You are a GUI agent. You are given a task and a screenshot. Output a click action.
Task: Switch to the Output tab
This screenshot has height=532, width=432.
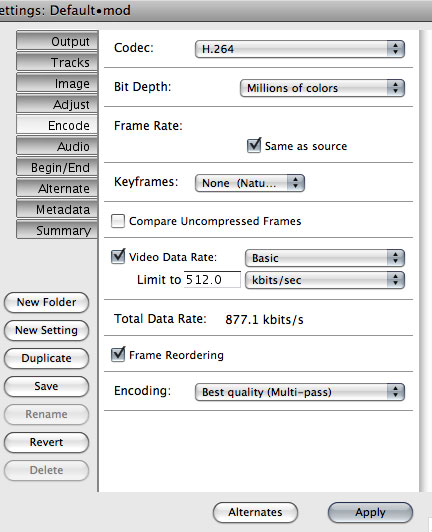click(57, 41)
